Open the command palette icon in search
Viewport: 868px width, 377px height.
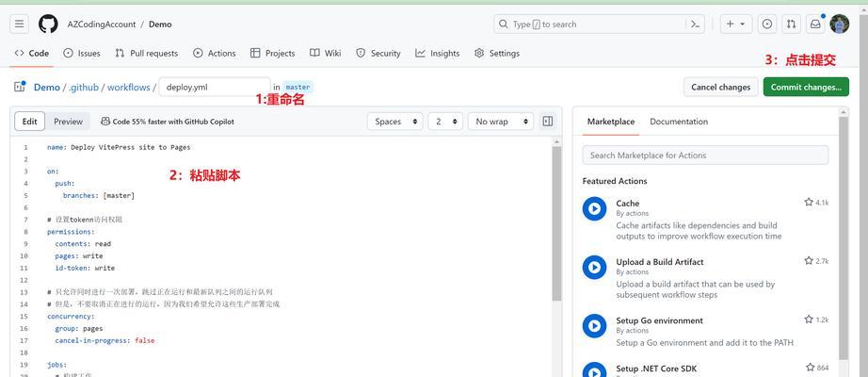[694, 24]
